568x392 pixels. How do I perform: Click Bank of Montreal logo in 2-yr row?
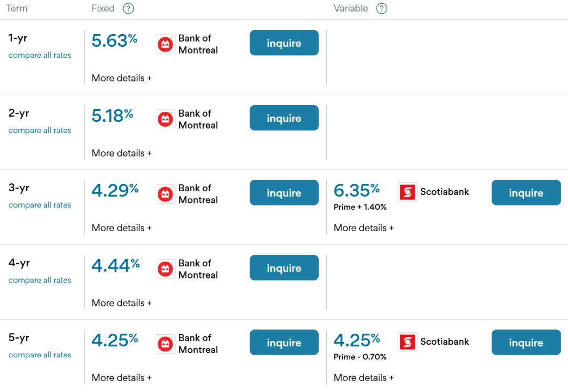[x=165, y=120]
